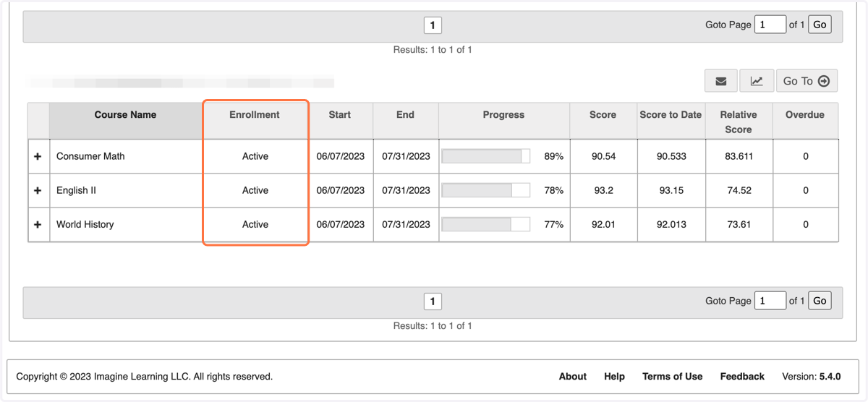Image resolution: width=868 pixels, height=402 pixels.
Task: Open the line chart report icon
Action: coord(757,81)
